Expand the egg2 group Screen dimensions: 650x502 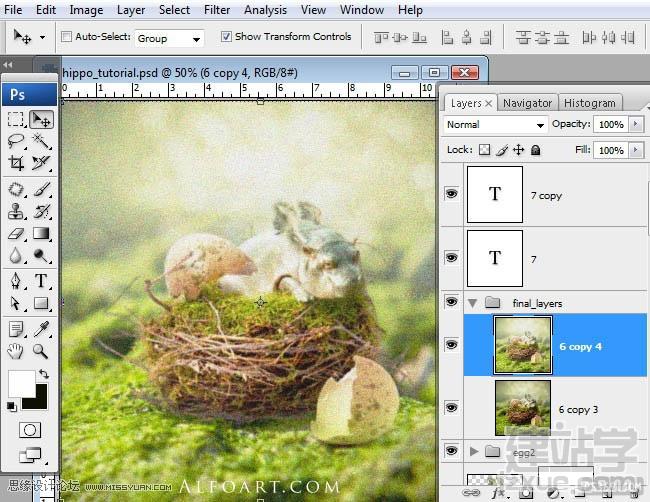tap(474, 451)
